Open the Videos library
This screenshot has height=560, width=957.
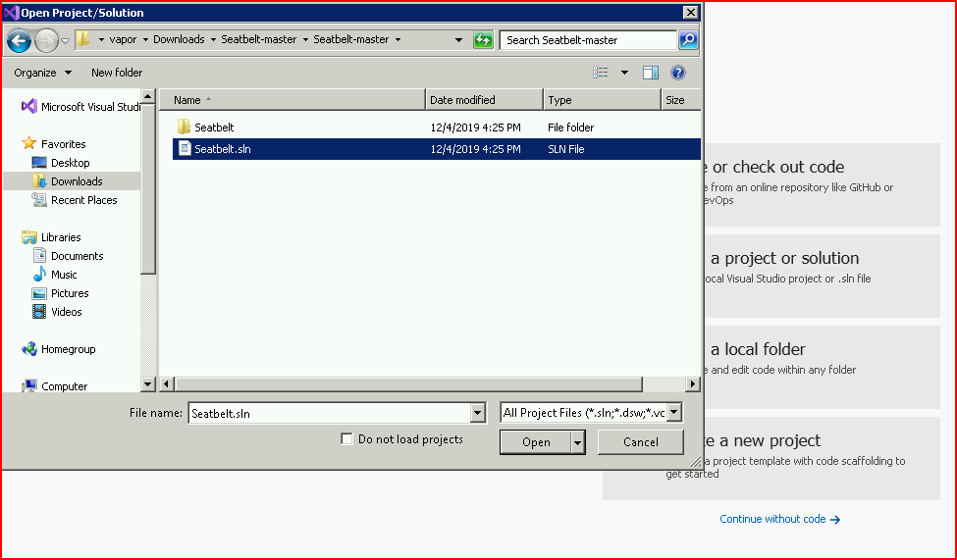(57, 312)
